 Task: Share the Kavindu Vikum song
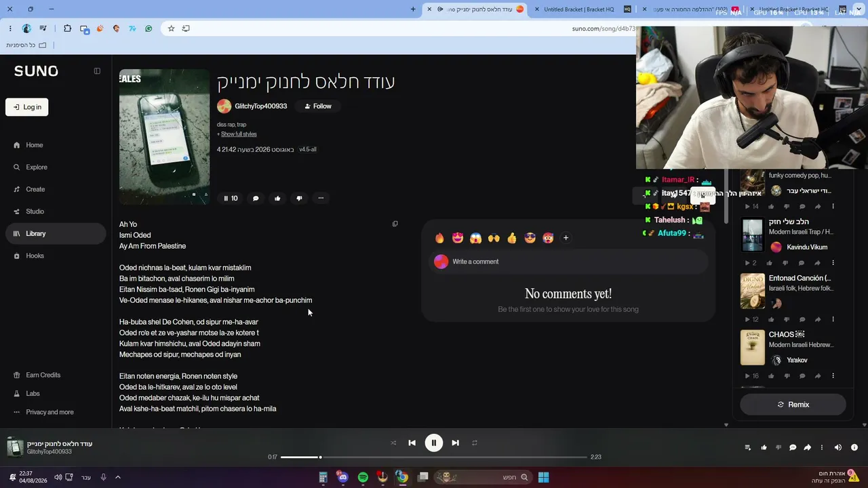click(x=818, y=263)
